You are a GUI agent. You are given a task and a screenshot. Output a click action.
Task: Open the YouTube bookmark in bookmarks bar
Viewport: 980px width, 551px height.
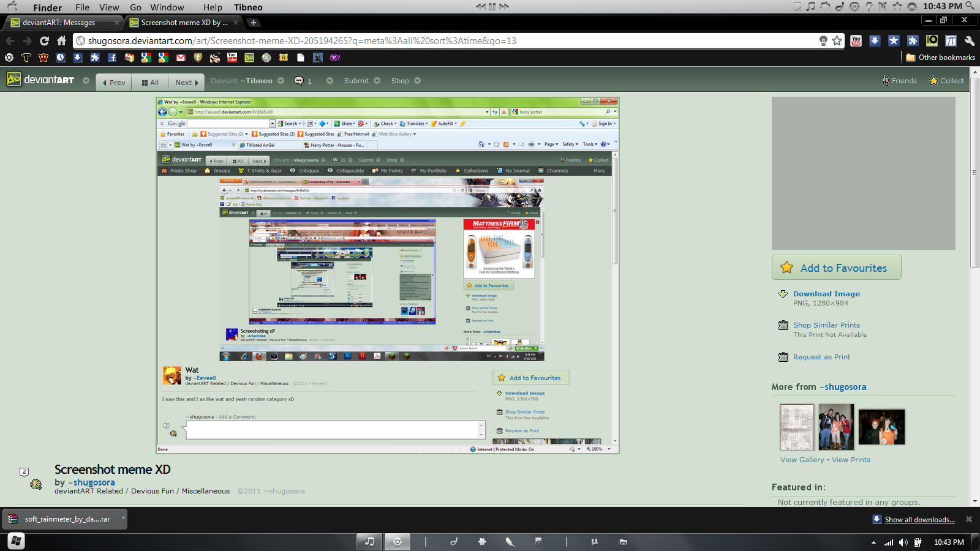click(232, 58)
